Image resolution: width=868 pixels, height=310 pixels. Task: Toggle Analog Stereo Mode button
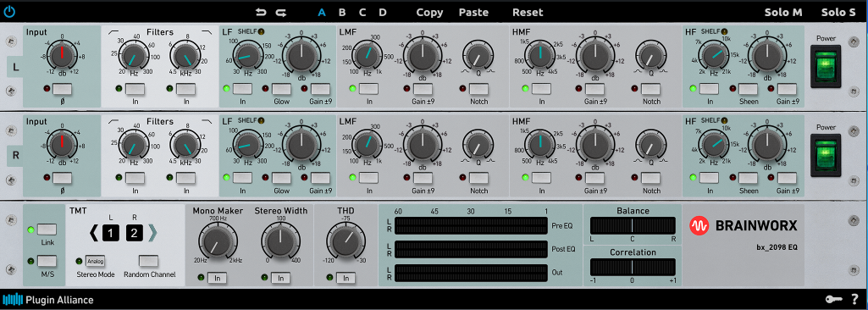tap(95, 261)
